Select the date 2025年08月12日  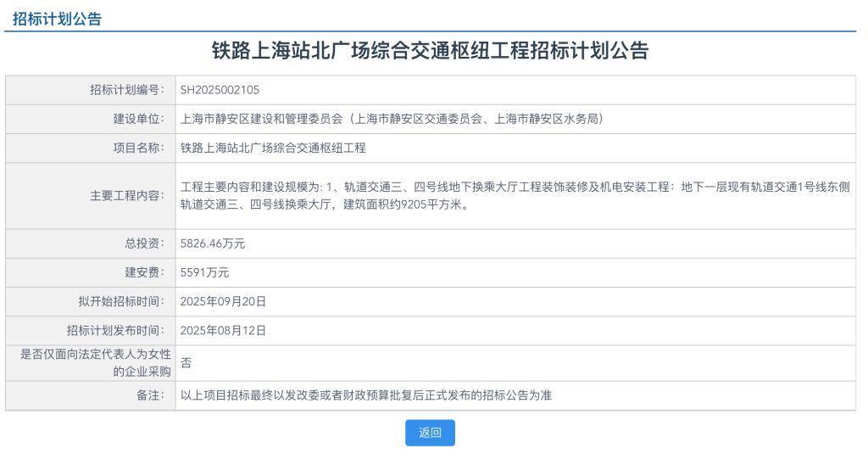pyautogui.click(x=223, y=330)
